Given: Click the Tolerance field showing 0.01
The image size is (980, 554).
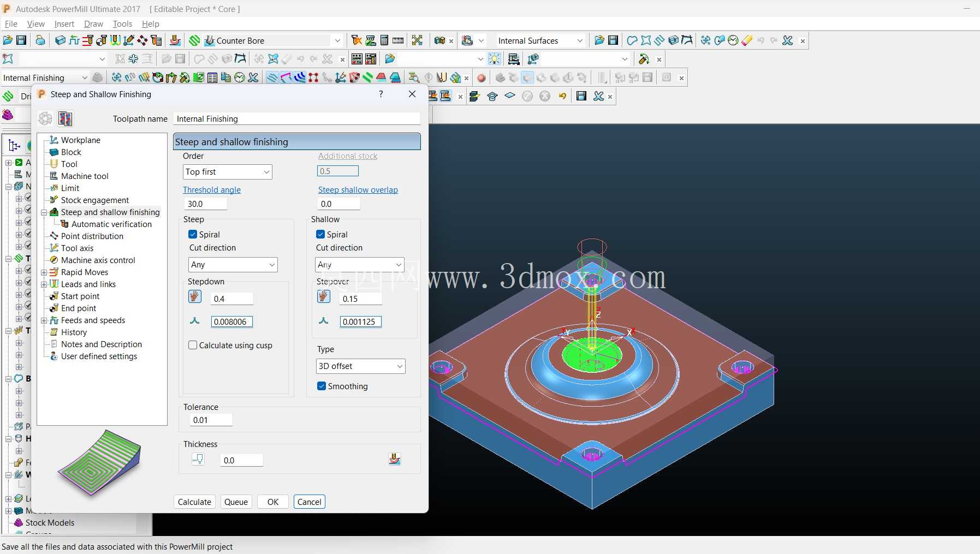Looking at the screenshot, I should (x=211, y=420).
